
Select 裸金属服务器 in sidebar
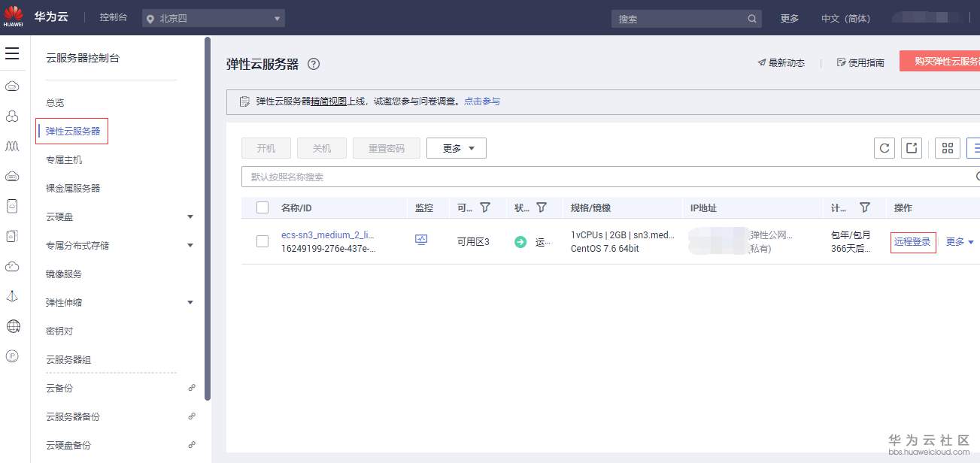tap(73, 189)
